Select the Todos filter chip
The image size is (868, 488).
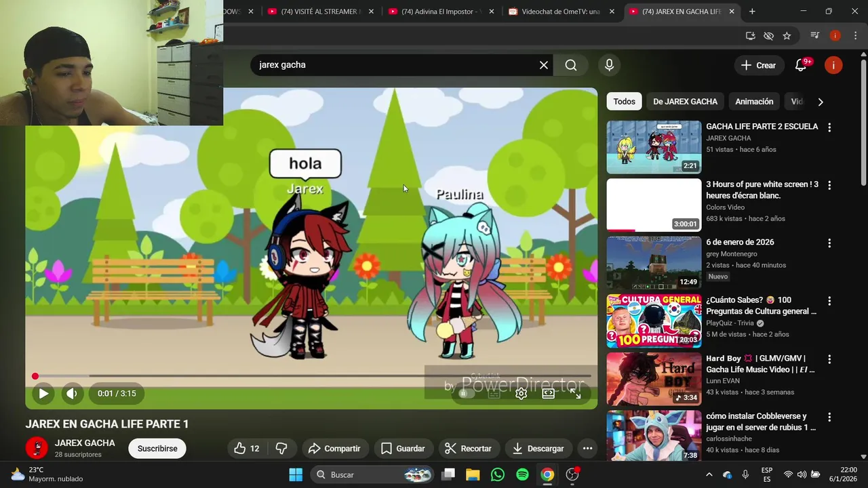click(x=624, y=102)
